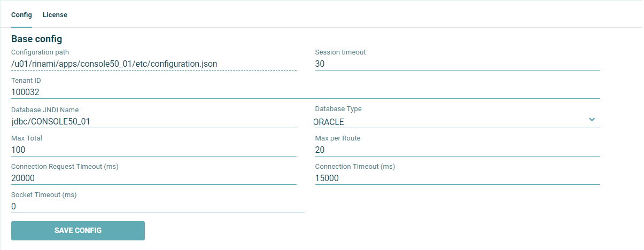This screenshot has width=644, height=250.
Task: Focus the Configuration path field
Action: 153,64
